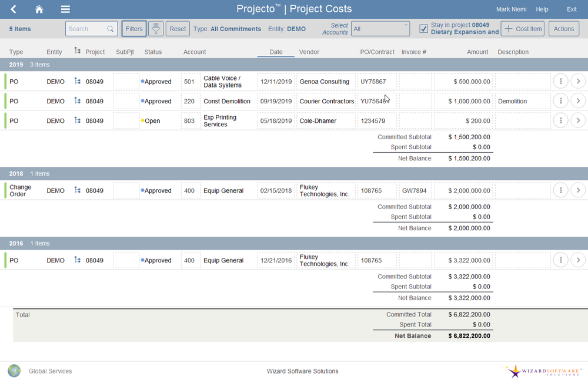588x380 pixels.
Task: Expand the Courier Contractors row with the right chevron
Action: point(578,101)
